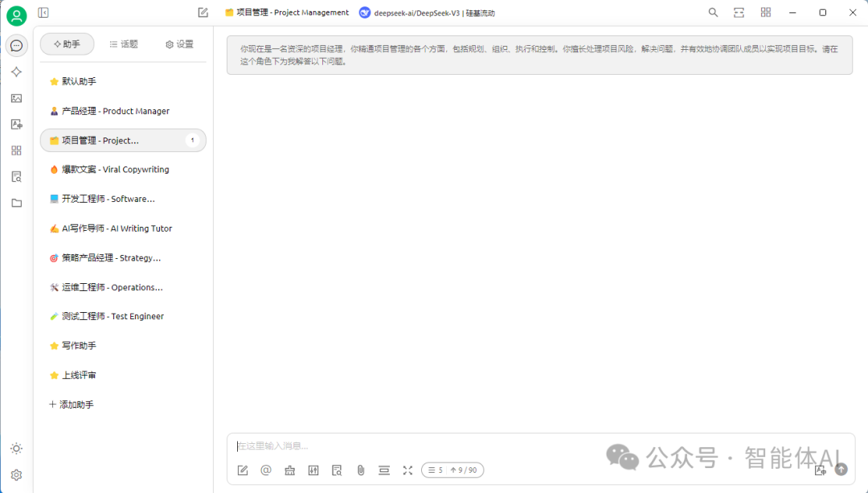
Task: Switch to the 助手 tab
Action: pos(67,44)
